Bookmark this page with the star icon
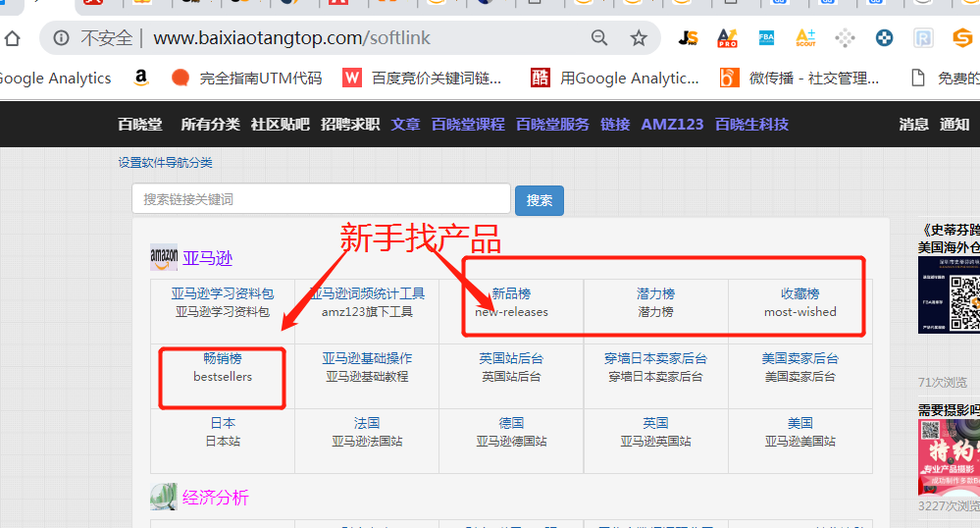Image resolution: width=980 pixels, height=528 pixels. pyautogui.click(x=638, y=38)
